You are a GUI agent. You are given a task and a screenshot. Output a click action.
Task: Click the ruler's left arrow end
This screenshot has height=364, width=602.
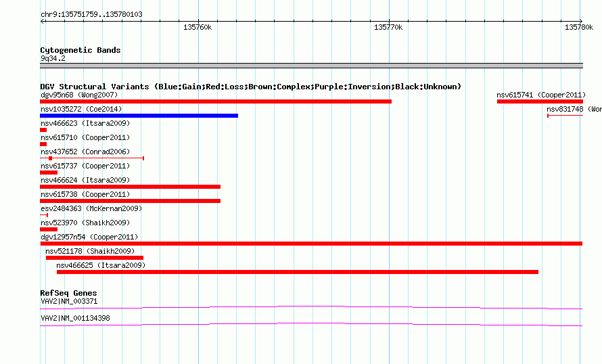[x=42, y=21]
